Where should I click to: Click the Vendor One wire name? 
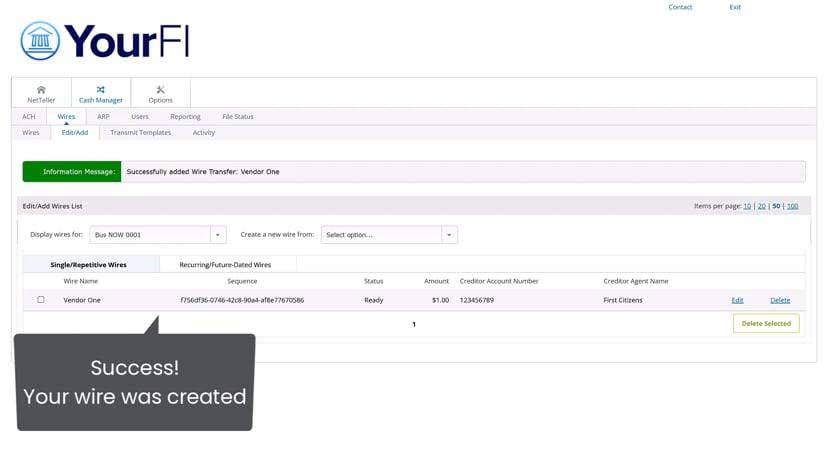[82, 300]
